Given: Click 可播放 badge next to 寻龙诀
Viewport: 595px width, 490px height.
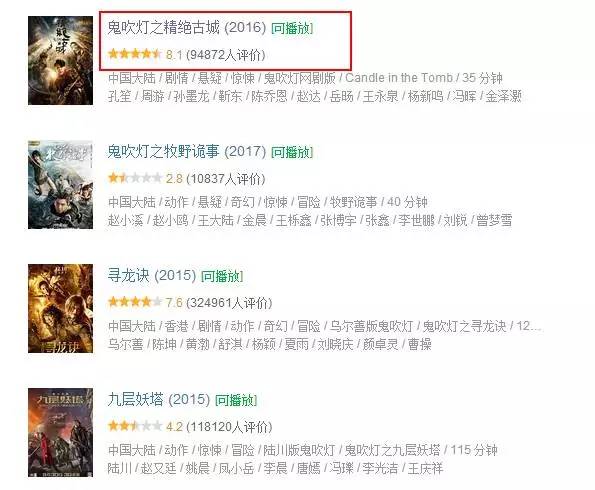Looking at the screenshot, I should coord(222,276).
